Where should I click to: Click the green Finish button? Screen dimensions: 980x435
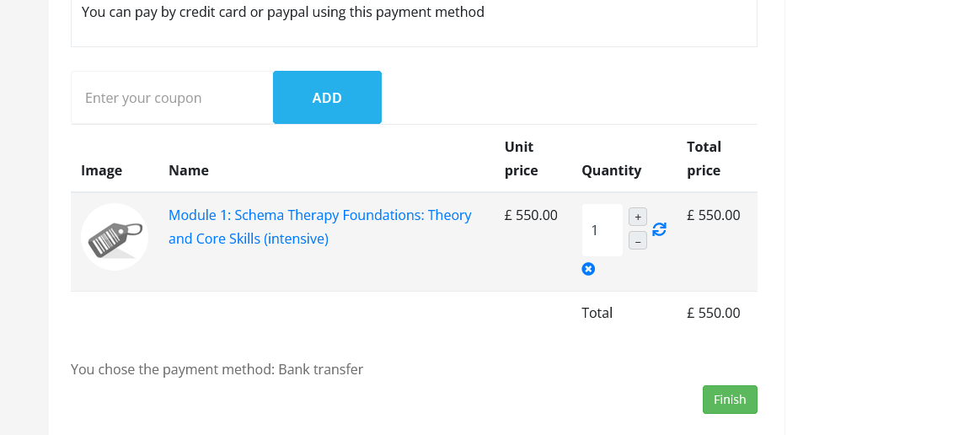tap(730, 400)
